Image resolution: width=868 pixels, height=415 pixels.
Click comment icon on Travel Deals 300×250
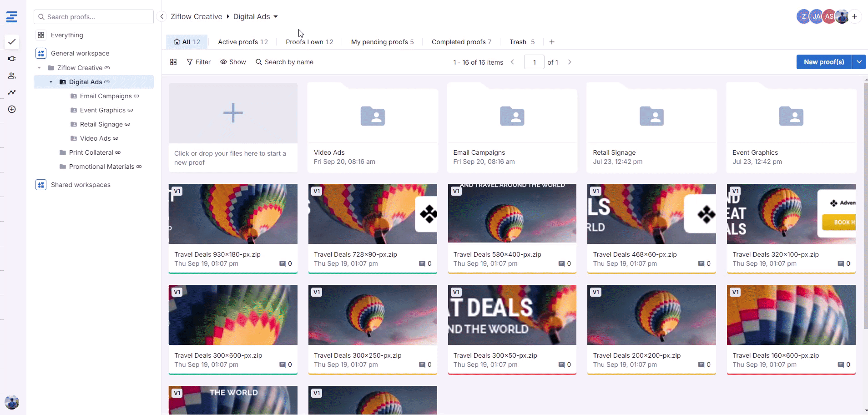422,364
